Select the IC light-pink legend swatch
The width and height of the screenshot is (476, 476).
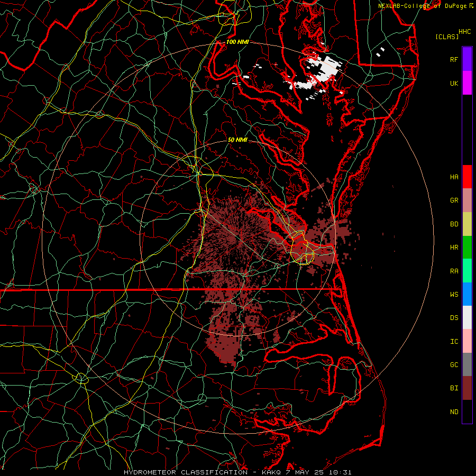[x=467, y=341]
